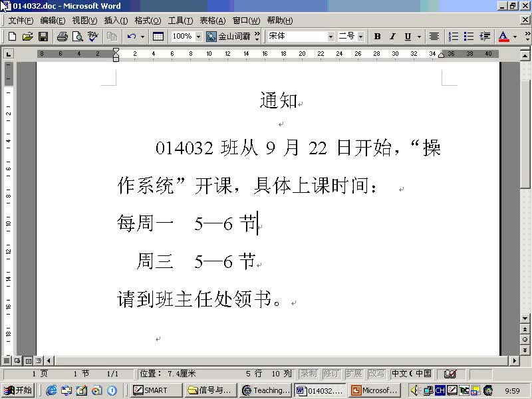Open the 开始 Start menu

(x=17, y=390)
